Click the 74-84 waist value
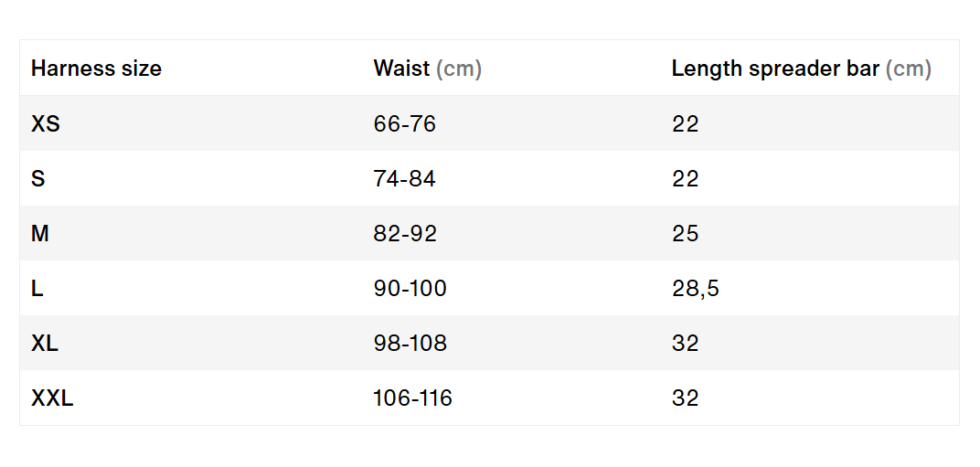980x467 pixels. (x=404, y=179)
